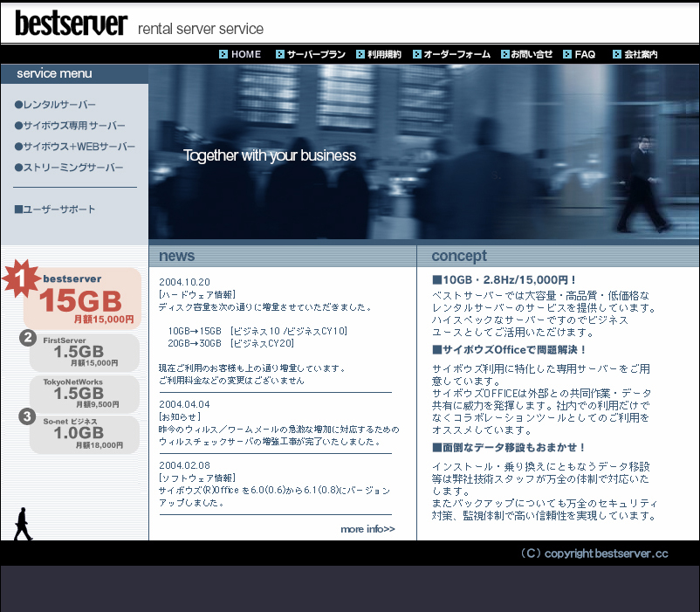Image resolution: width=700 pixels, height=612 pixels.
Task: Click the bestserver logo
Action: click(72, 24)
